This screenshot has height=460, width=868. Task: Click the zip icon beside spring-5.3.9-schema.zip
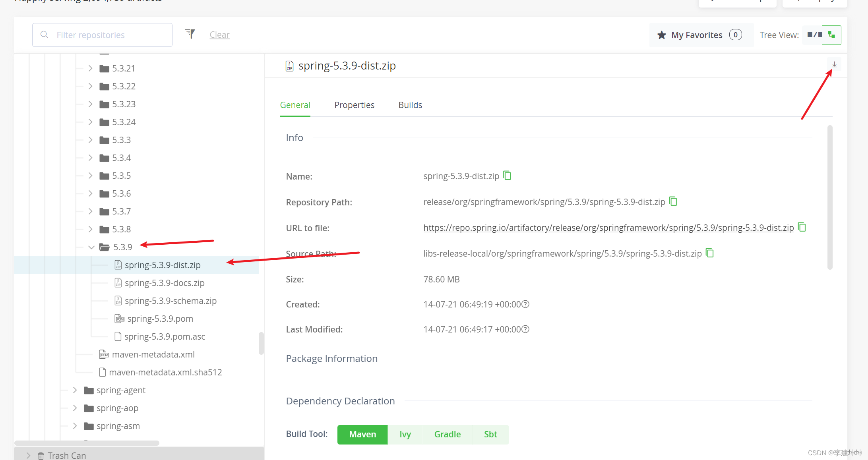118,300
